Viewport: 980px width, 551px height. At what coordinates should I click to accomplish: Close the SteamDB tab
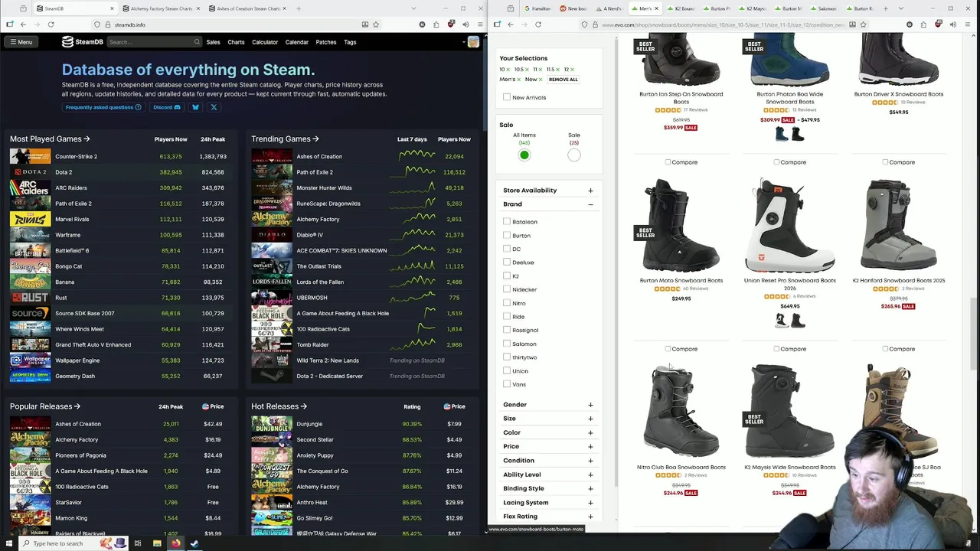(x=112, y=8)
